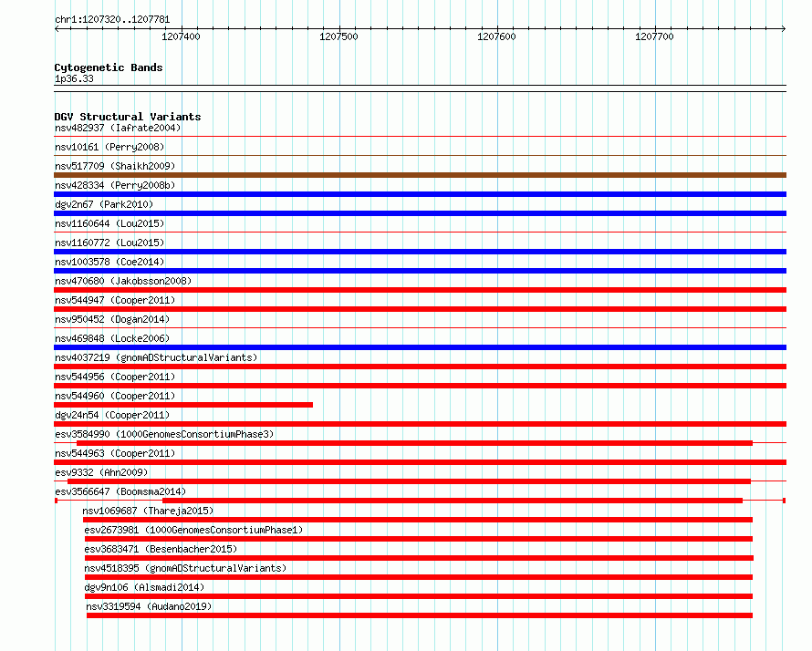Open variant nsv544956 (Cooper2011)
The image size is (812, 651).
click(x=115, y=377)
